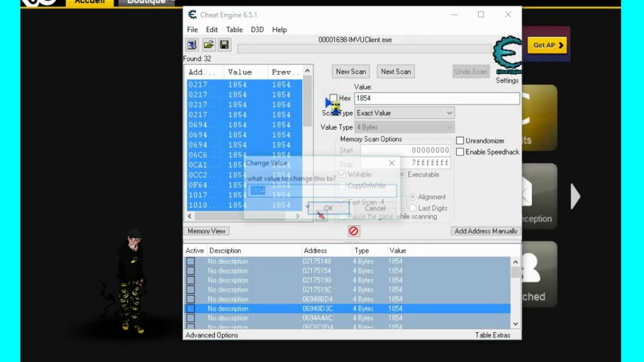Open the process list icon
The width and height of the screenshot is (644, 362).
(192, 45)
